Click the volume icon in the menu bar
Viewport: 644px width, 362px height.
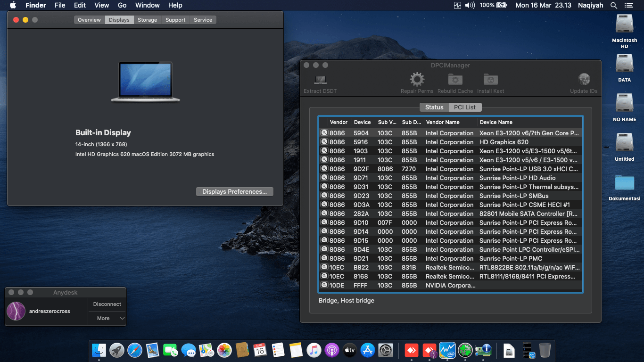pyautogui.click(x=470, y=5)
